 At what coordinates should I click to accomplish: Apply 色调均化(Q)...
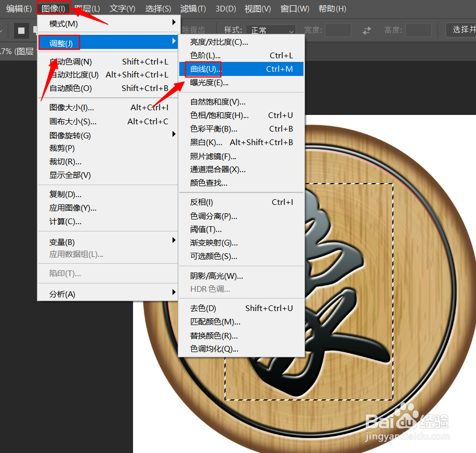[x=241, y=349]
